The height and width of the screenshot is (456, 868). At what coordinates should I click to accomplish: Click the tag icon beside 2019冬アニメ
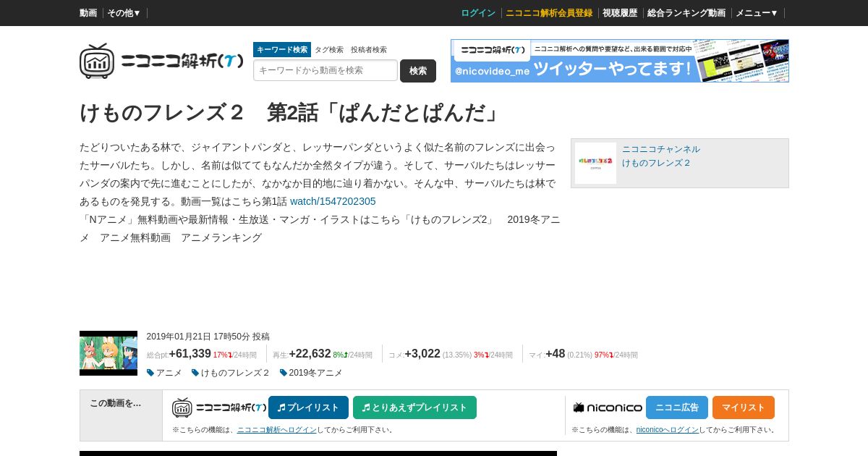tap(284, 373)
